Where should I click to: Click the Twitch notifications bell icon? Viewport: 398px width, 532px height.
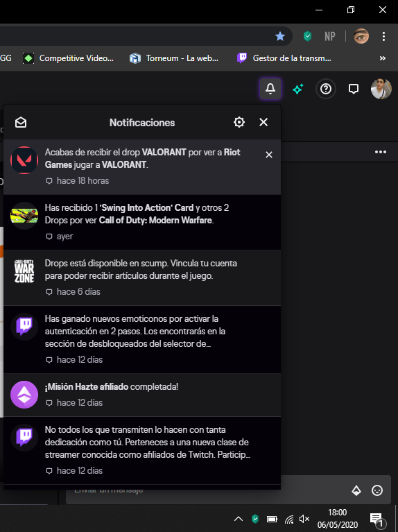tap(270, 89)
